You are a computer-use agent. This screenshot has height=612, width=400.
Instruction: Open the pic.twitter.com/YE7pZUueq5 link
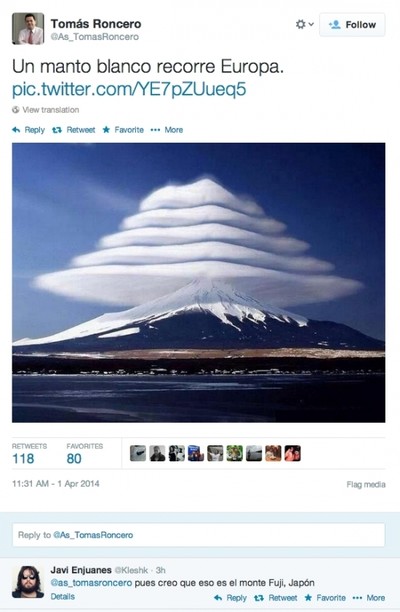129,89
